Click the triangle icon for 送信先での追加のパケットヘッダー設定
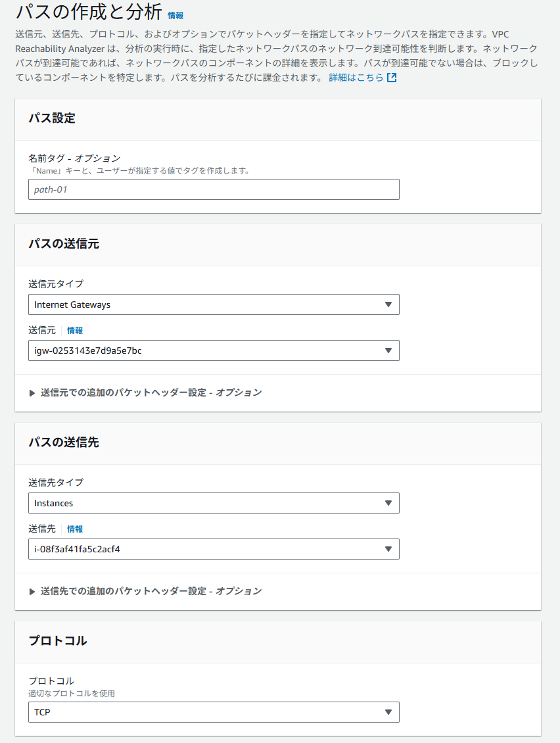 (x=32, y=591)
